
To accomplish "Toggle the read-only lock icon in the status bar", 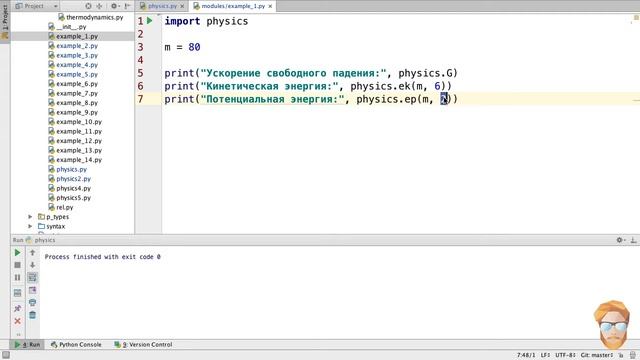I will [621, 355].
